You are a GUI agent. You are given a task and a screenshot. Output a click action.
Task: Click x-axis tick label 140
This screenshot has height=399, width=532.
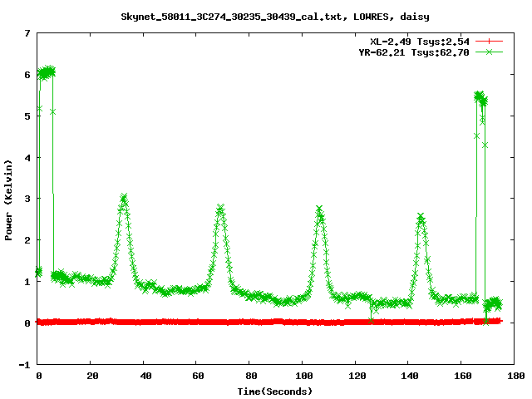click(x=410, y=376)
